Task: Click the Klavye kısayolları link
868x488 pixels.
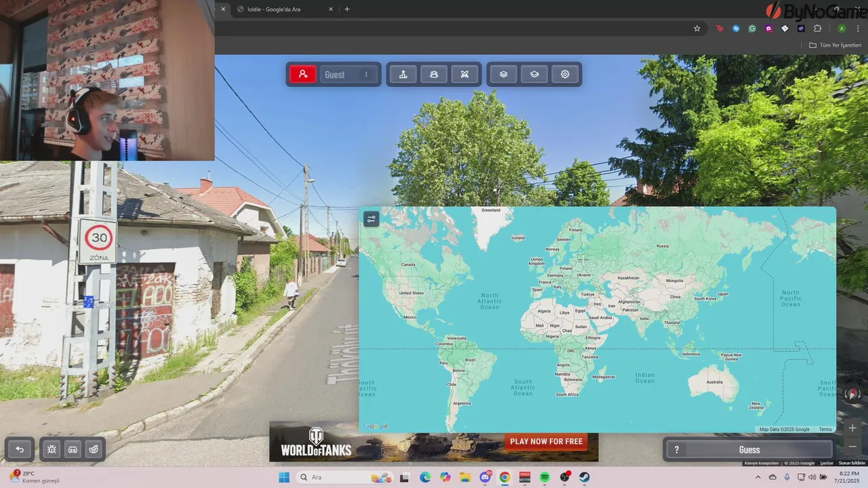Action: click(760, 463)
